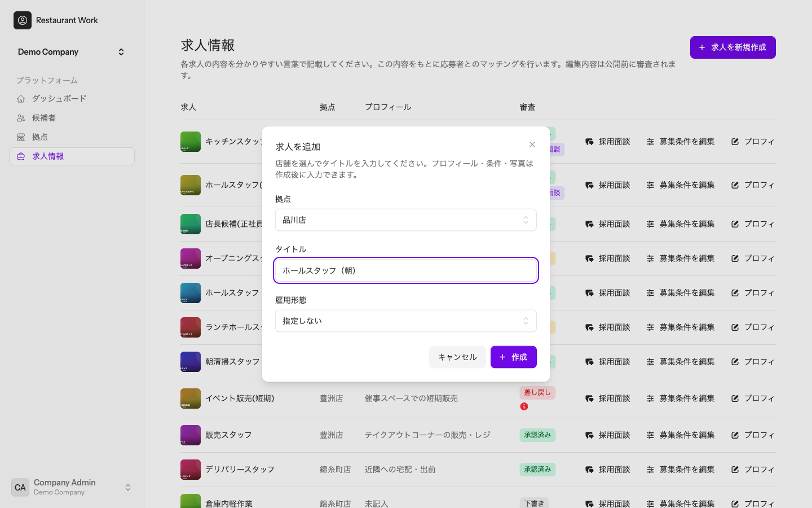The height and width of the screenshot is (508, 812).
Task: Click 近隣への宅配・出前 profile text
Action: coord(400,470)
